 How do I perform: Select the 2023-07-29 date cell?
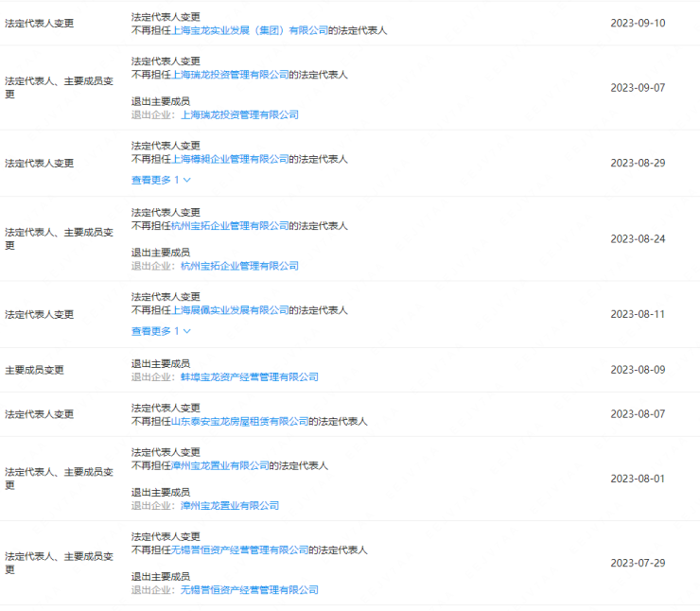638,563
